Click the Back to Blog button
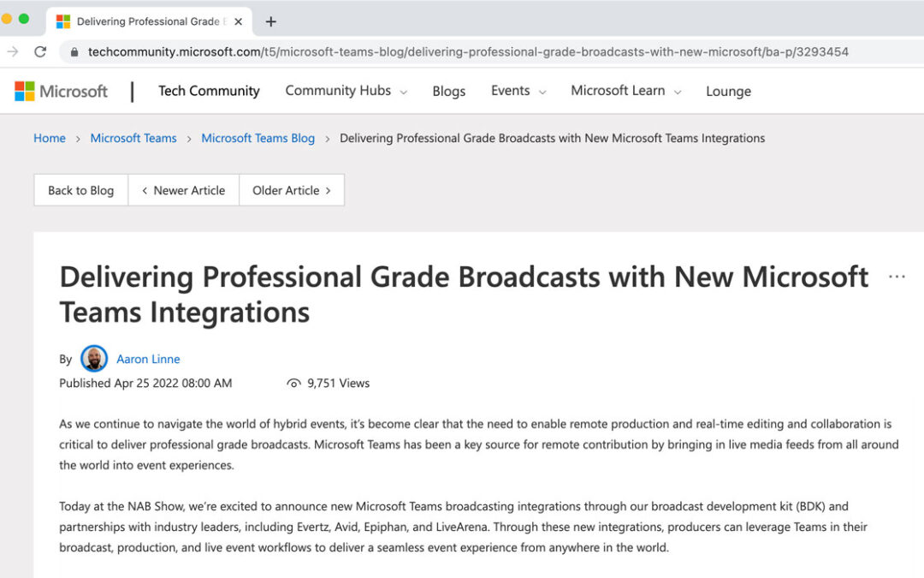Screen dimensions: 924x578 (x=80, y=190)
